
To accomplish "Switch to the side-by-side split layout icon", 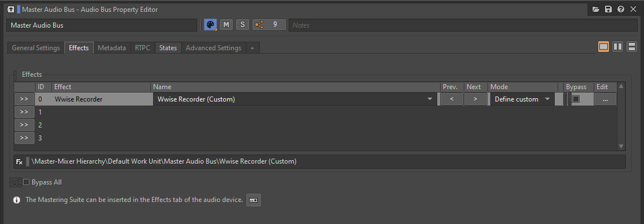I will coord(617,47).
